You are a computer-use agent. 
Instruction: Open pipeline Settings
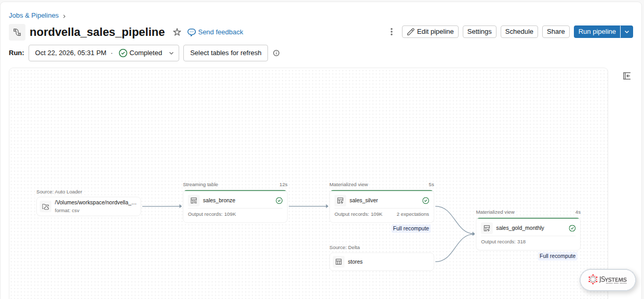tap(479, 32)
